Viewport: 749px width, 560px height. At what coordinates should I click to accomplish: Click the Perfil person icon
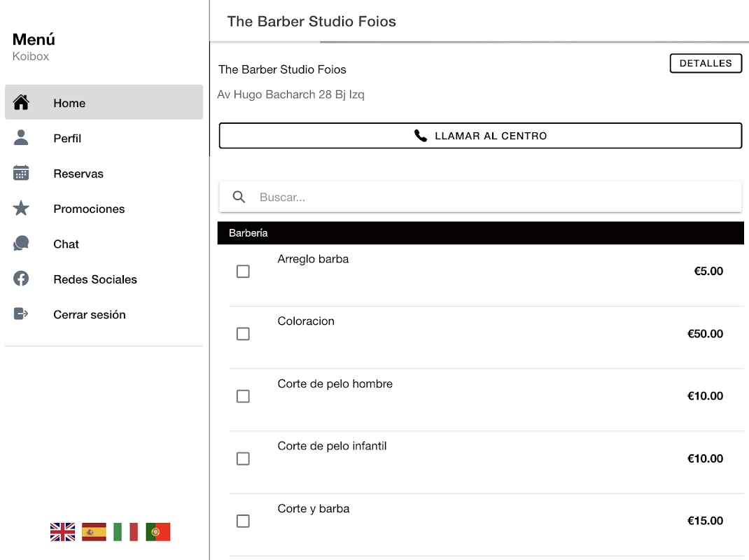point(21,138)
